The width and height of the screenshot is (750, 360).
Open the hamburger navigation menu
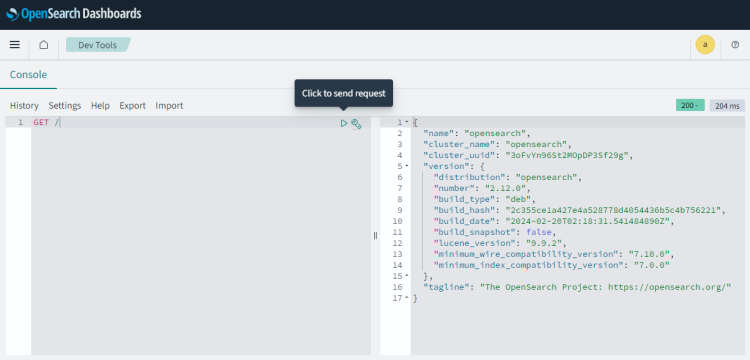[15, 45]
